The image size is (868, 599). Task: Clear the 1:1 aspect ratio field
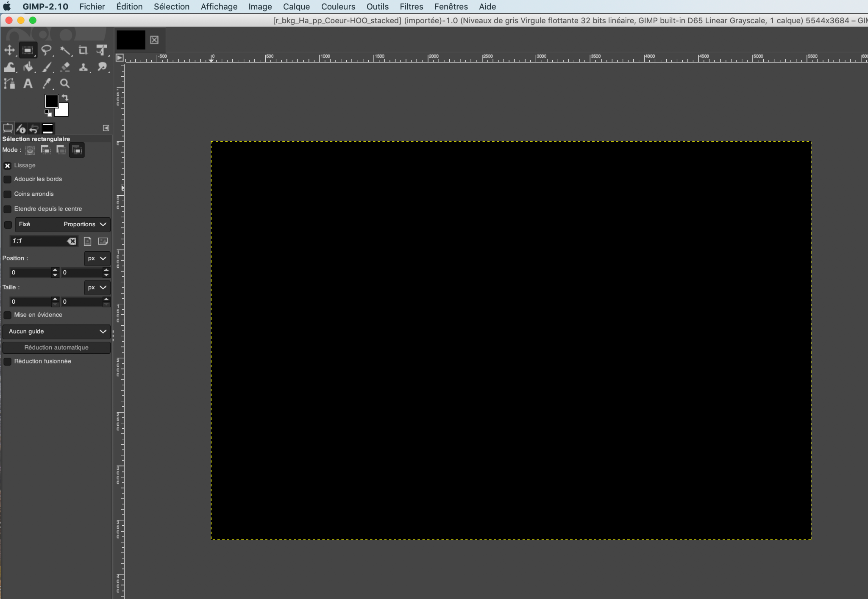coord(72,241)
